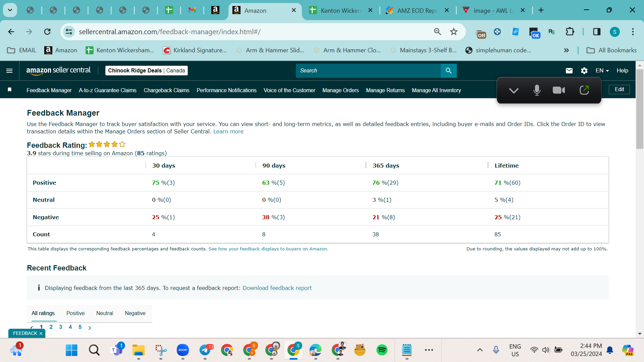Open the Seller Central hamburger menu
Image resolution: width=644 pixels, height=362 pixels.
tap(9, 71)
